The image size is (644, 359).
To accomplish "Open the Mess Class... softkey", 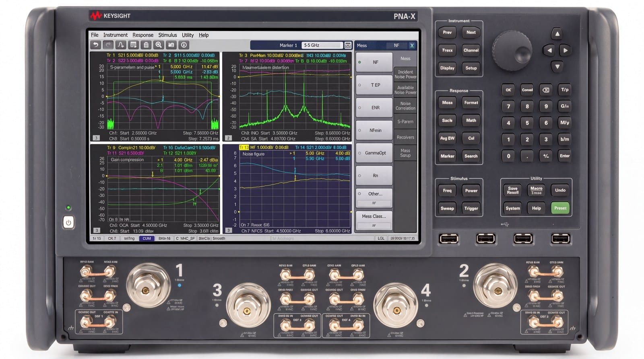I will (x=374, y=220).
